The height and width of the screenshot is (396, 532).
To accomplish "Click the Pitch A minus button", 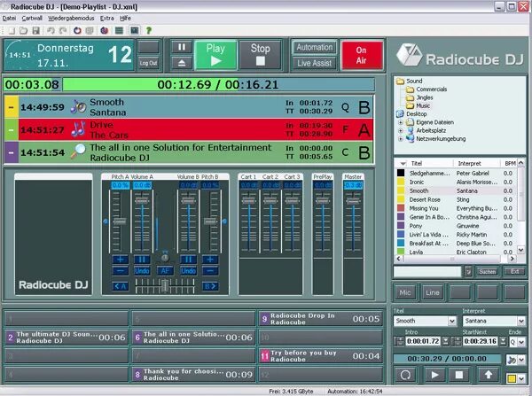I will coord(120,271).
